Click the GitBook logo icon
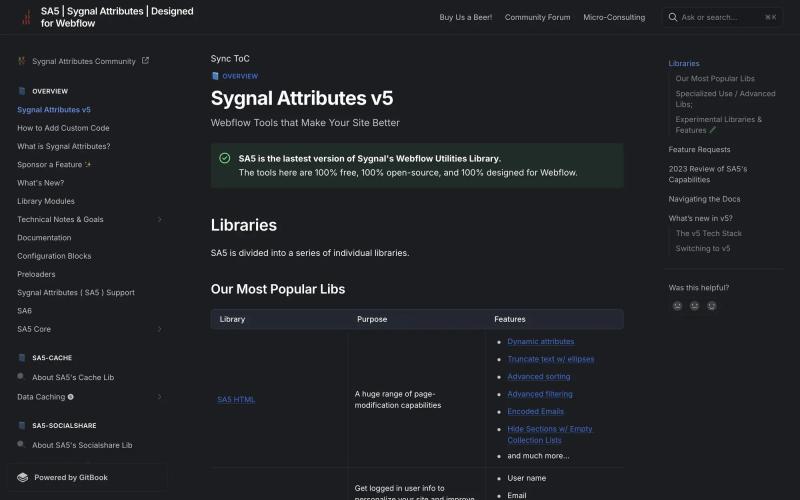Screen dimensions: 800x500 tap(22, 478)
